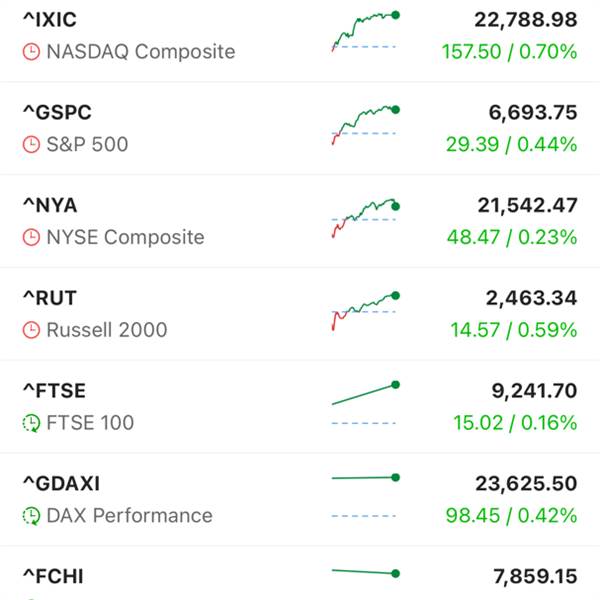600x600 pixels.
Task: Click the clock icon beside NYSE Composite
Action: 31,238
